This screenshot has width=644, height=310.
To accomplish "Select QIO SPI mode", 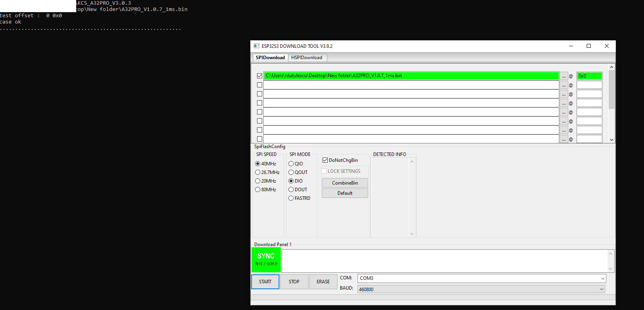I will point(291,164).
